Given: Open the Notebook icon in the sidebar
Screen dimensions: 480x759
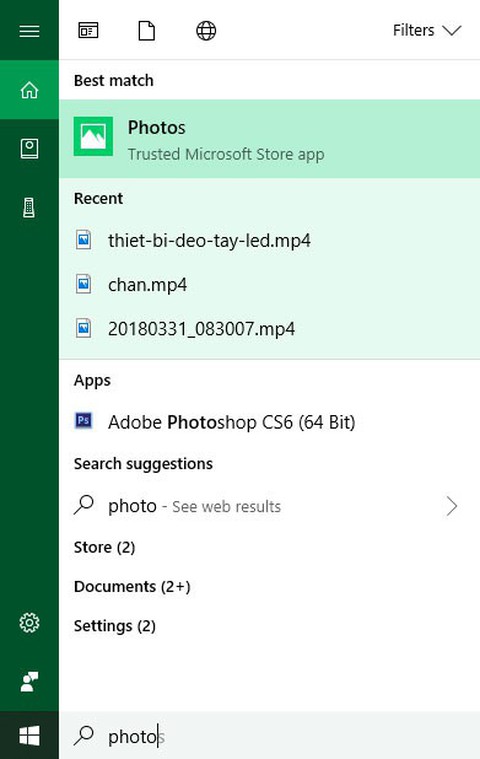Looking at the screenshot, I should click(x=29, y=149).
